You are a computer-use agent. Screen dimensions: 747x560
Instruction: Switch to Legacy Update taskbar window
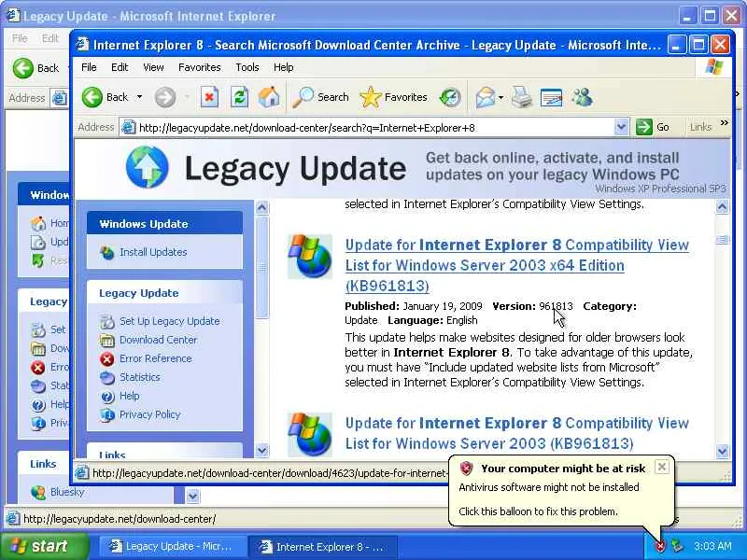click(172, 546)
